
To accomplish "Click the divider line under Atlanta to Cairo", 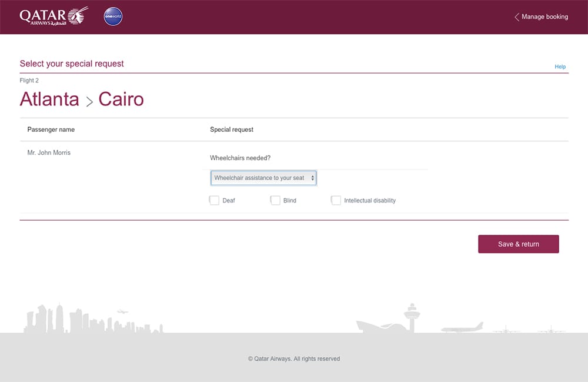I will pyautogui.click(x=294, y=117).
